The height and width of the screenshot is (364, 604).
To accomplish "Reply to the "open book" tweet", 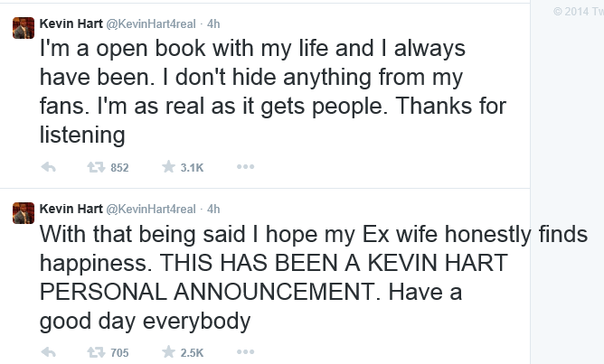I will tap(50, 167).
